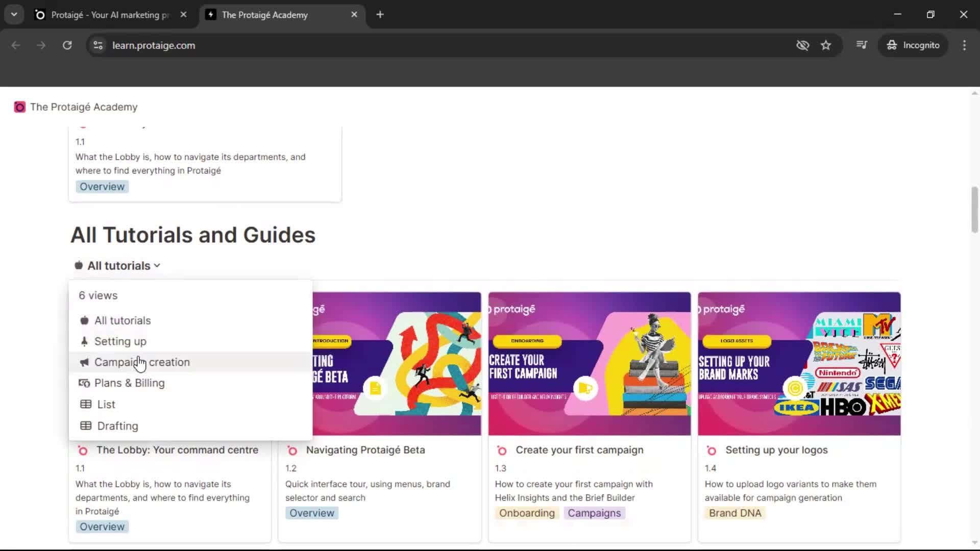Click the Protaigé Academy logo icon in the header
Viewport: 980px width, 551px height.
coord(19,107)
